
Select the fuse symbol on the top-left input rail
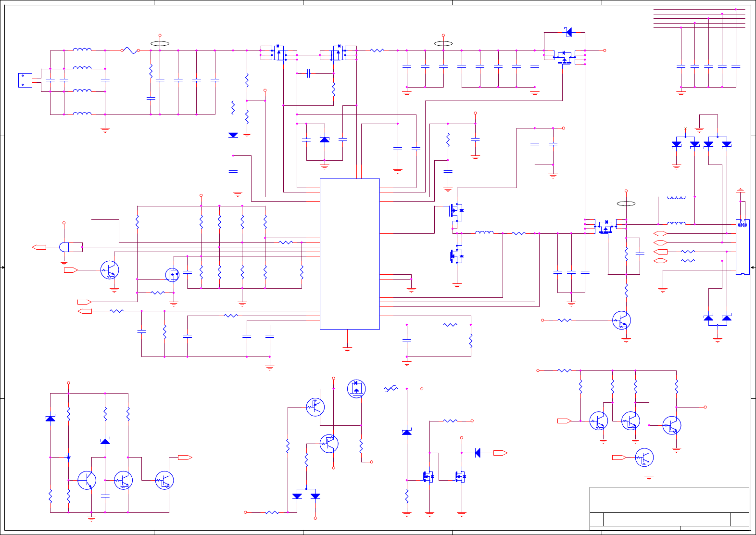[x=130, y=50]
